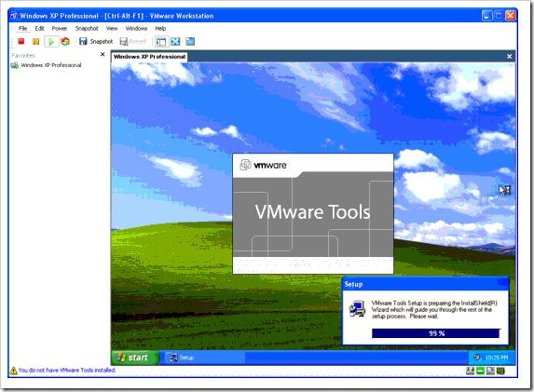This screenshot has width=534, height=392.
Task: Click the Reset virtual machine icon
Action: click(65, 42)
